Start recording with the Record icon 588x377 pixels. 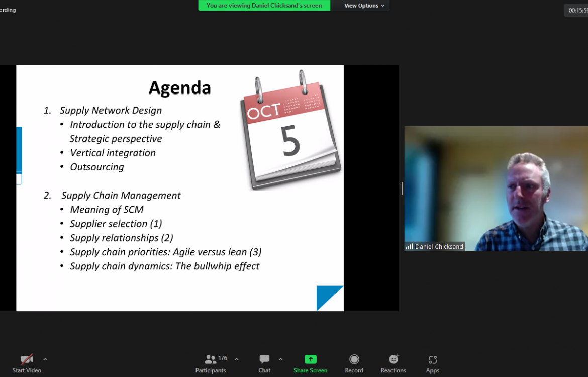point(354,359)
